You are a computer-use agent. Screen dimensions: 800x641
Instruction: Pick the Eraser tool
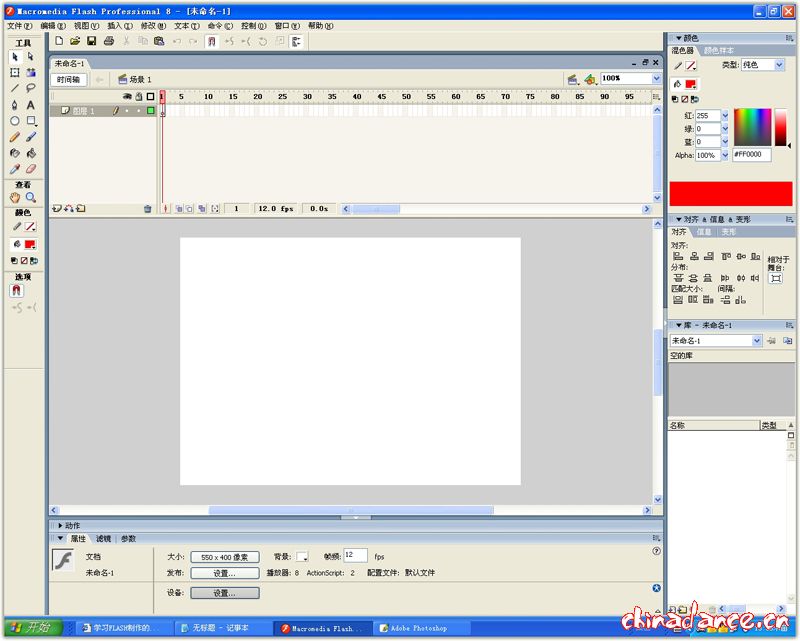pyautogui.click(x=31, y=169)
